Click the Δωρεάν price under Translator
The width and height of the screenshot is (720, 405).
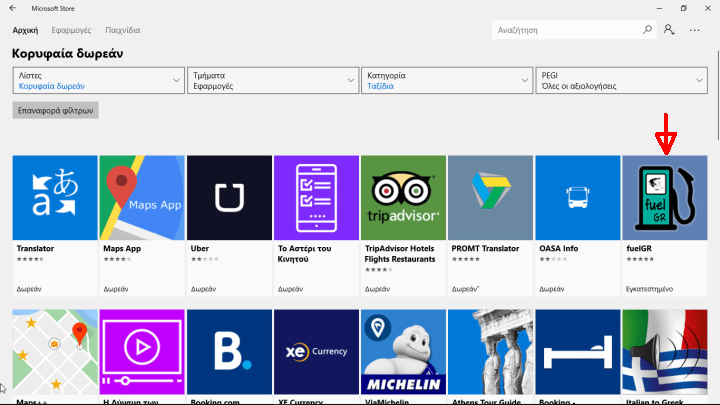coord(29,289)
